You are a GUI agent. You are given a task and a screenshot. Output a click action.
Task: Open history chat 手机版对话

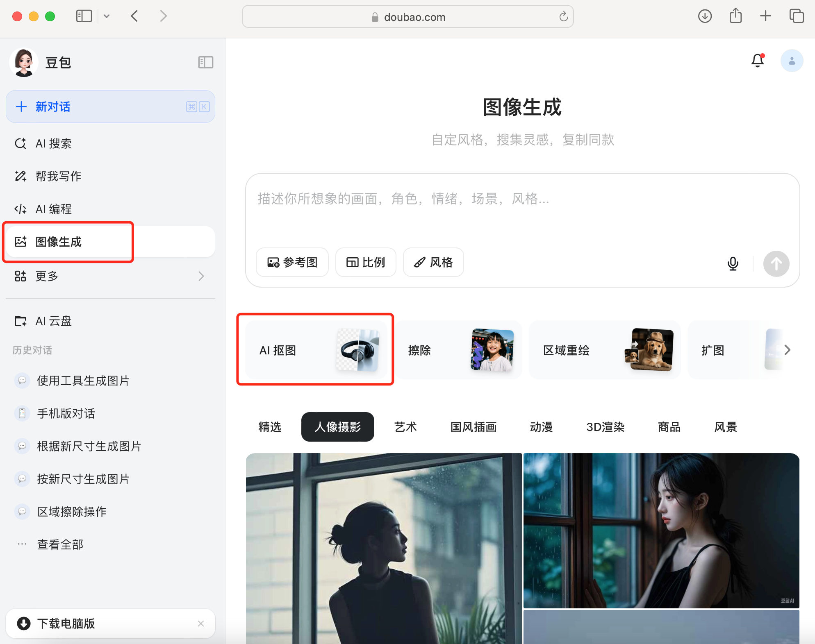point(110,413)
